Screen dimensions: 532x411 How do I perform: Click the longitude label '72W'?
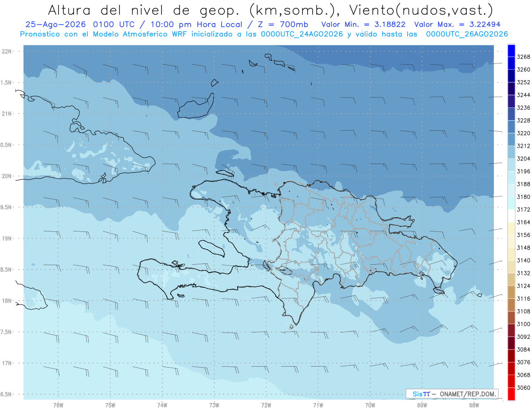[x=266, y=405]
